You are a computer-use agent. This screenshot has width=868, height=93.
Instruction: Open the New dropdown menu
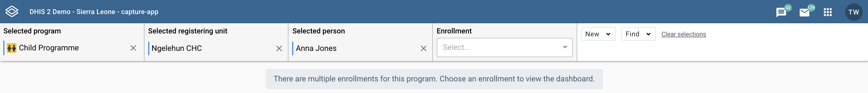pyautogui.click(x=598, y=34)
